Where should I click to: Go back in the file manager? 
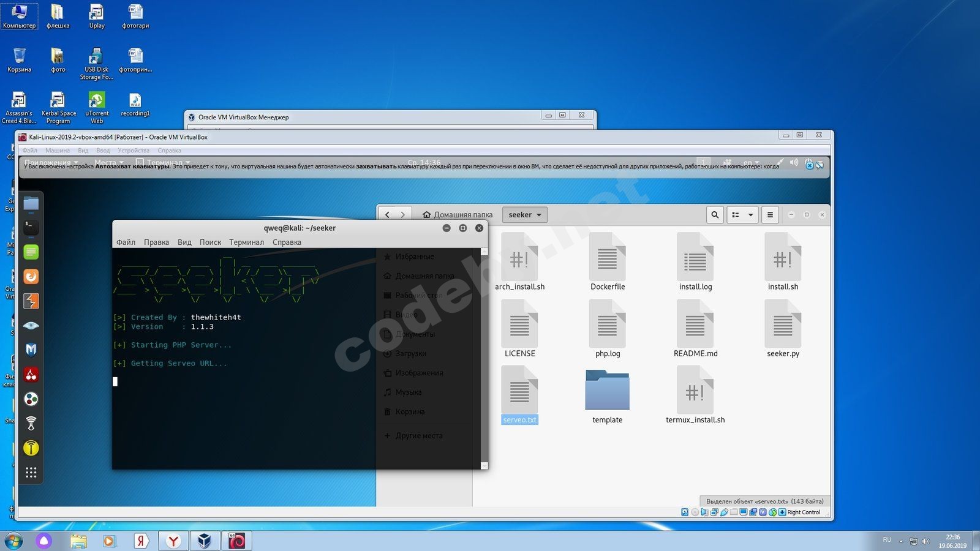click(x=387, y=215)
